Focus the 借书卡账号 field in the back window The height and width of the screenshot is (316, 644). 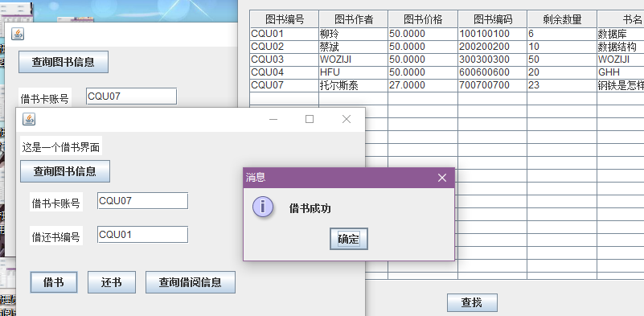[x=131, y=96]
